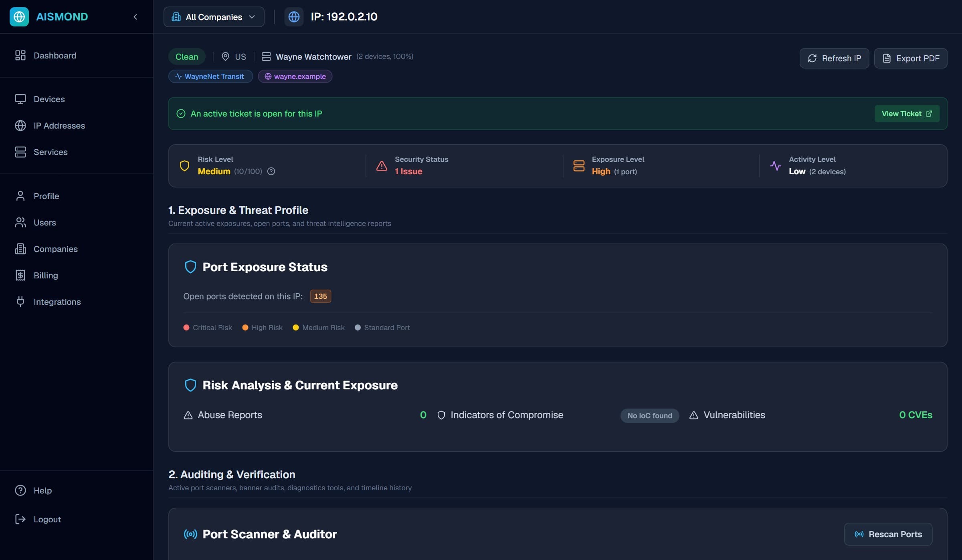The width and height of the screenshot is (962, 560).
Task: Click the 'Medium' risk level value
Action: [x=214, y=171]
